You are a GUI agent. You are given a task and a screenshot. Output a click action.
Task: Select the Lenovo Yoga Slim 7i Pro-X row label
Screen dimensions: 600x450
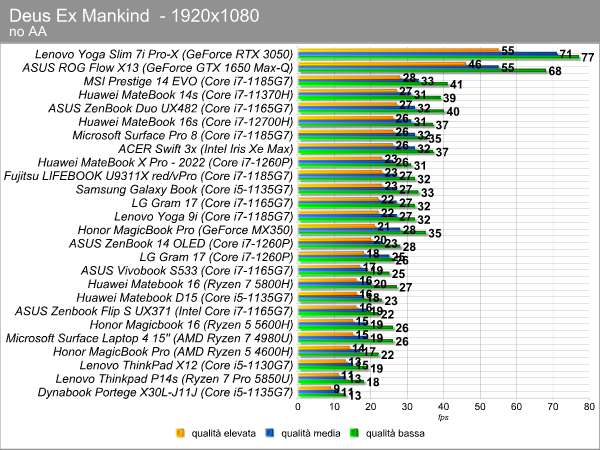click(x=164, y=54)
